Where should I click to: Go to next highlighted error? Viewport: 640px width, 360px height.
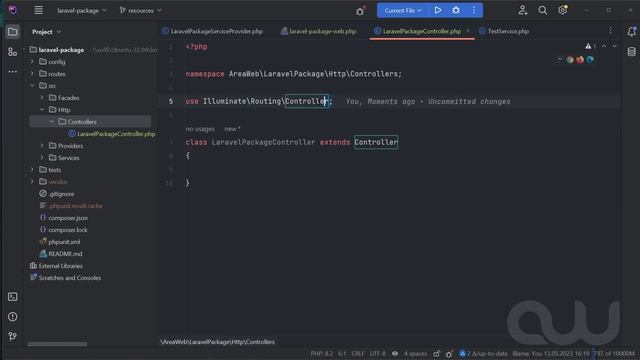coord(615,46)
